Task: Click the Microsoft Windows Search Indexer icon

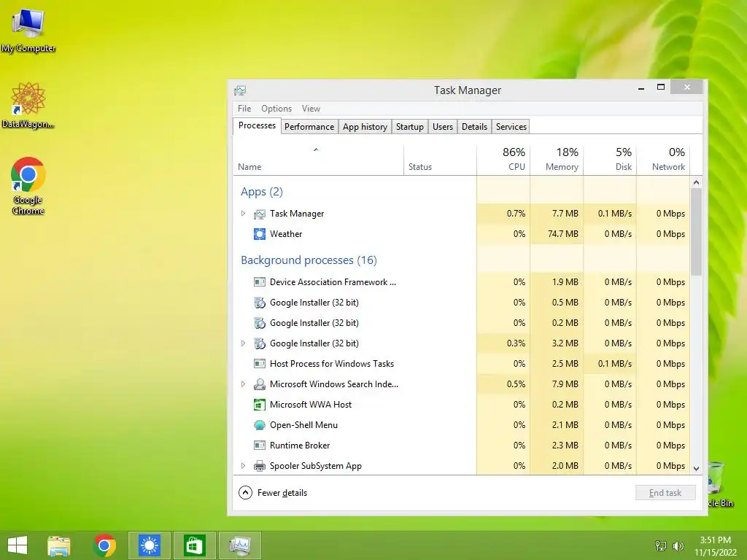Action: pos(260,384)
